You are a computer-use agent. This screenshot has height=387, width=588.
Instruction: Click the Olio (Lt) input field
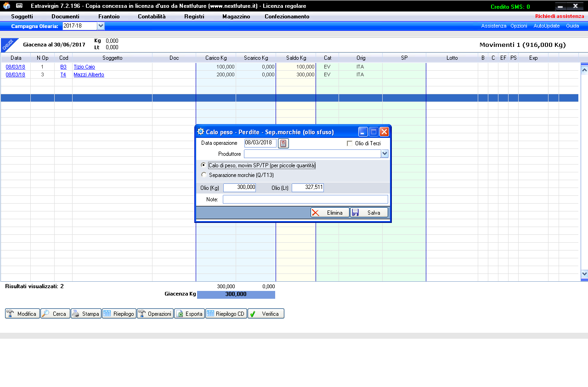(x=308, y=188)
